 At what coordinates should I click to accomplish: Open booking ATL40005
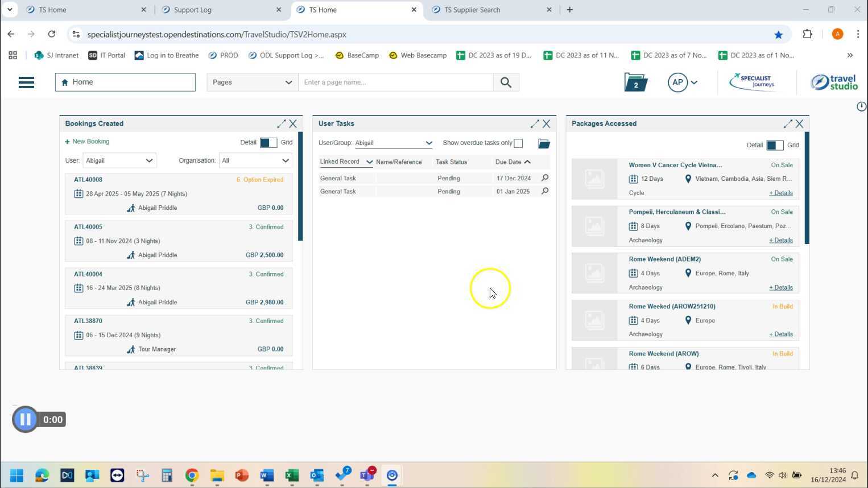click(88, 227)
